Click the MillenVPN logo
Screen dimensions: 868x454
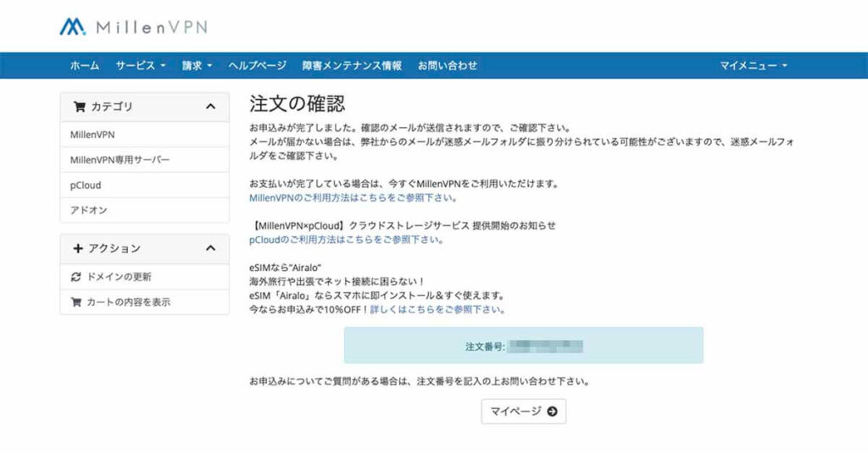pyautogui.click(x=133, y=26)
